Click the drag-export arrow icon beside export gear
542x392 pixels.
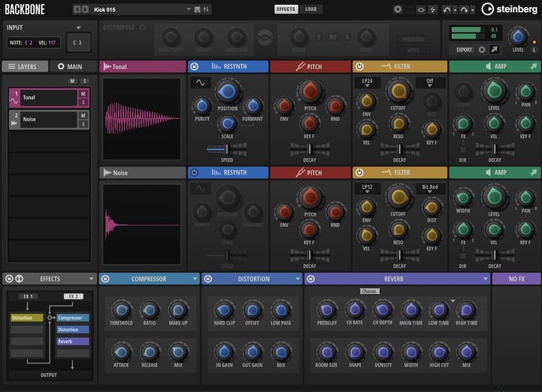[495, 50]
